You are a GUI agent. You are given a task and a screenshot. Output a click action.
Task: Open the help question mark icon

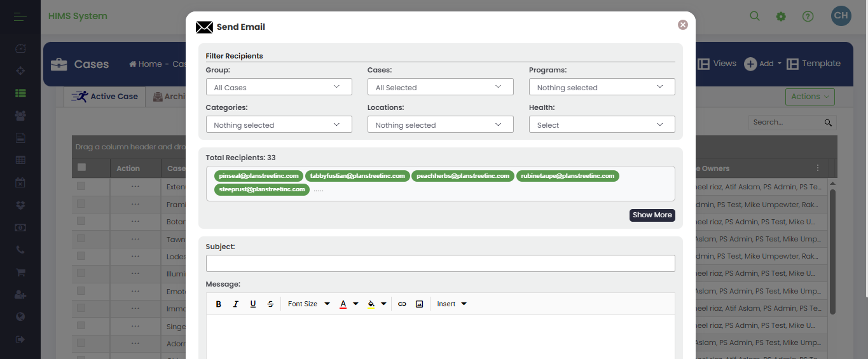pos(808,17)
